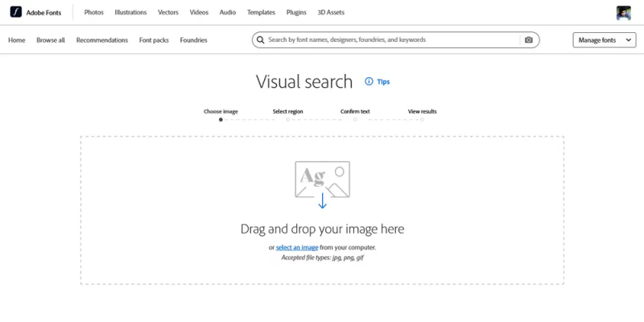Click the select an image link

pos(297,247)
